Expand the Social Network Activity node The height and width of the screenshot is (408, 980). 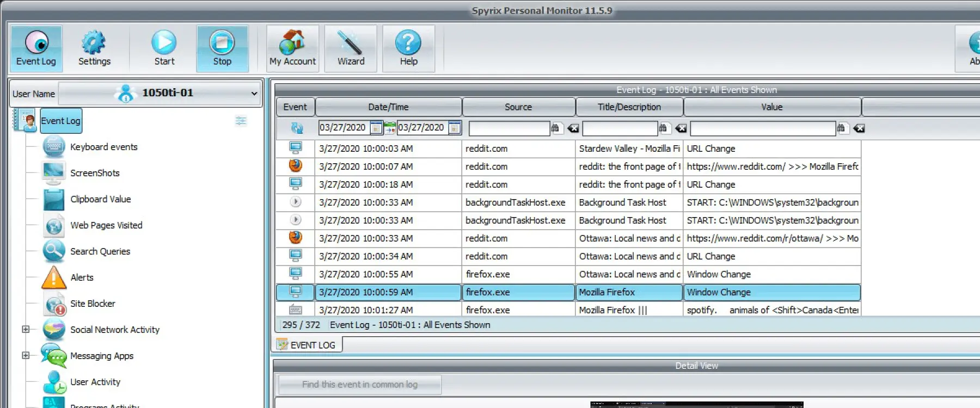[x=26, y=329]
